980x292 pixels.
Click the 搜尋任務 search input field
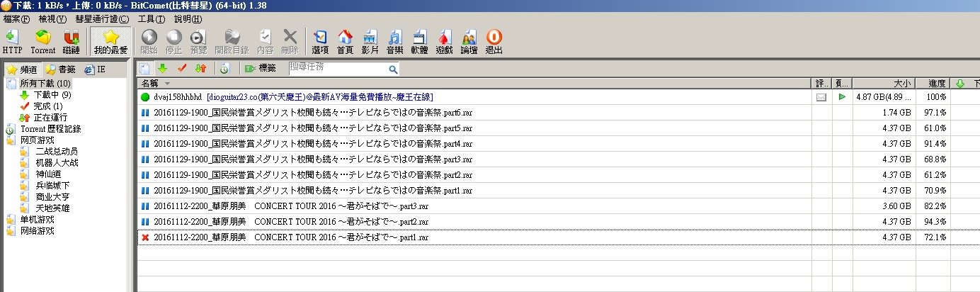coord(337,69)
